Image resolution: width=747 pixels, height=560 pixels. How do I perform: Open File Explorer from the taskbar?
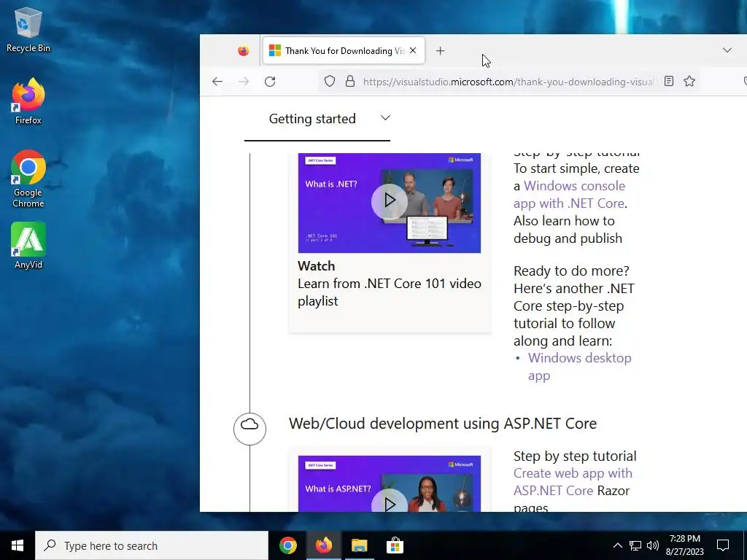[359, 545]
